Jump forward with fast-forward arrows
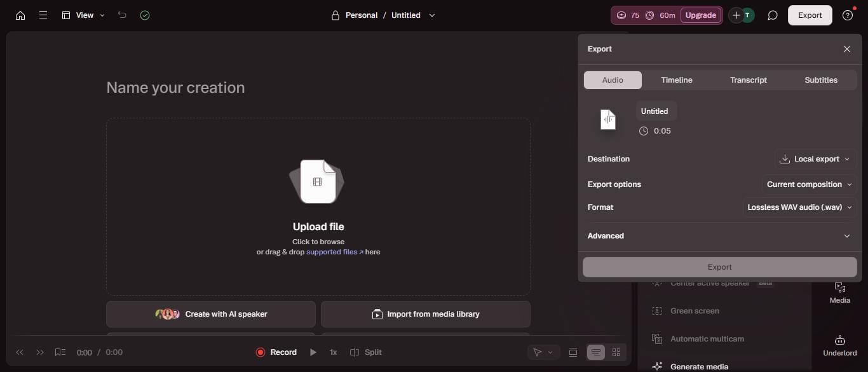The image size is (868, 372). point(40,352)
